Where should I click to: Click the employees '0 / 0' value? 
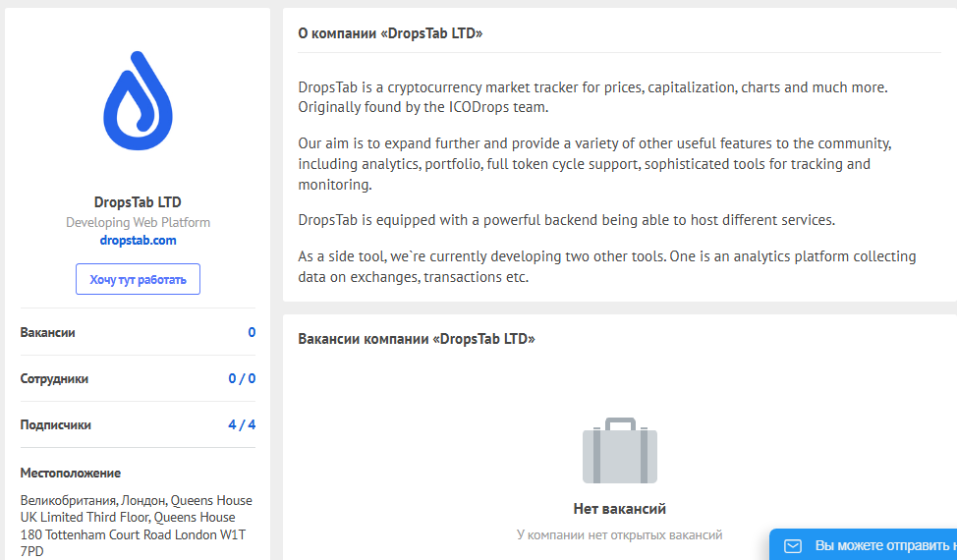point(242,379)
